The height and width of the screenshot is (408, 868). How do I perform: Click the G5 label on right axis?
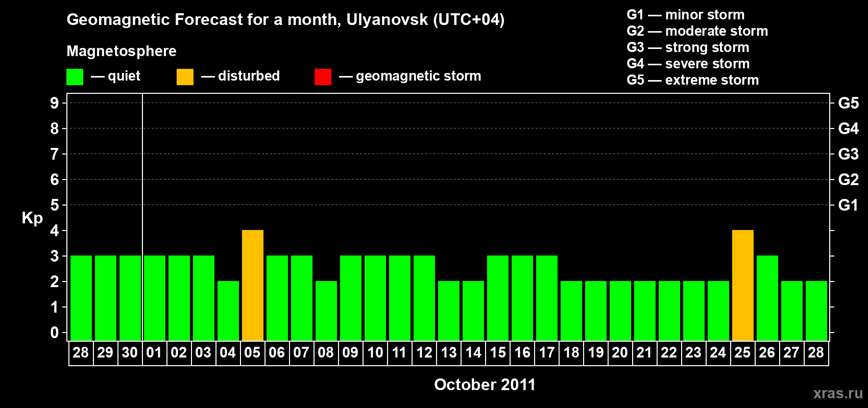849,103
